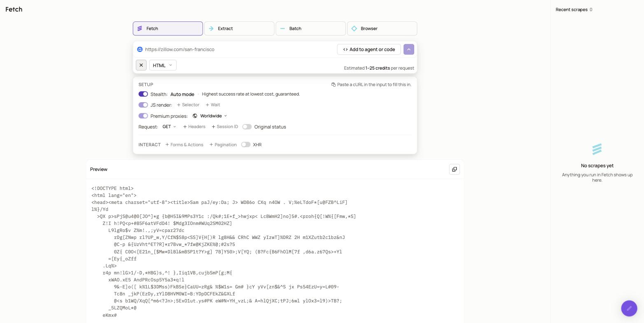
Task: Click the globe icon beside Worldwide
Action: [195, 116]
